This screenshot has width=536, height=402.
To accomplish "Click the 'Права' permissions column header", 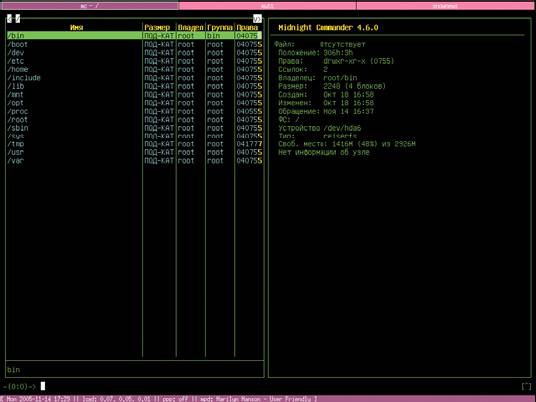I will 247,27.
